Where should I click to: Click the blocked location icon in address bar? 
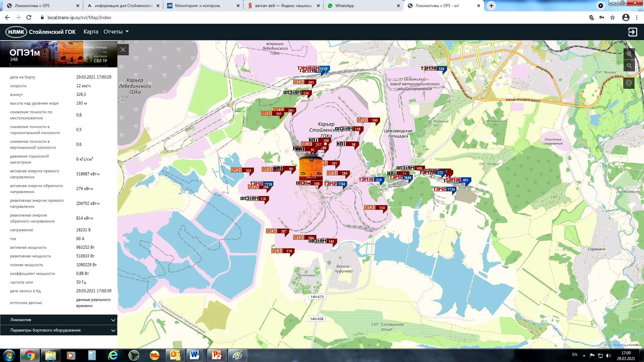tap(591, 17)
